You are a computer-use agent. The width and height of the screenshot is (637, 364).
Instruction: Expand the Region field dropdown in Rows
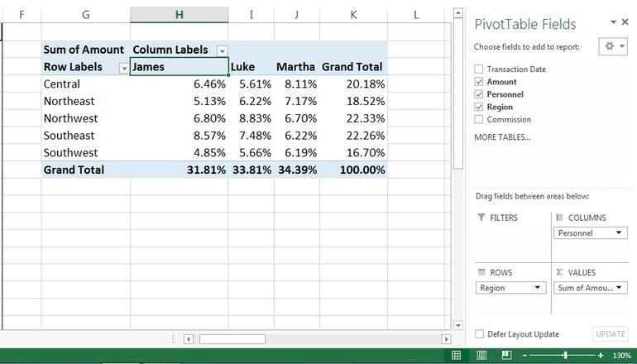click(538, 288)
